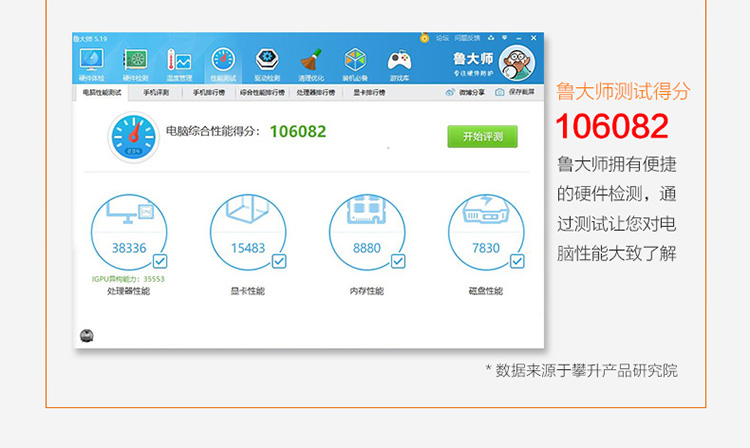Click the large red 106082 score text
This screenshot has height=448, width=750.
click(x=612, y=126)
